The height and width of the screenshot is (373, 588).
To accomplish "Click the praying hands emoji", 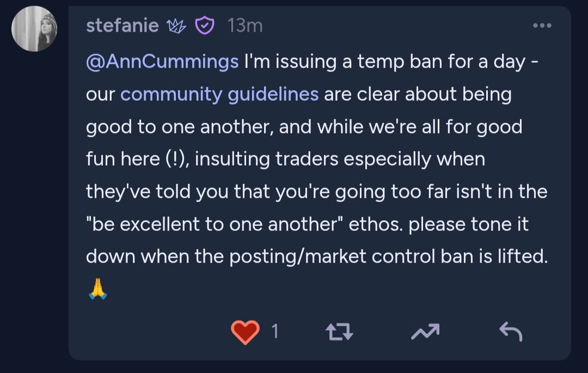I will [x=97, y=289].
